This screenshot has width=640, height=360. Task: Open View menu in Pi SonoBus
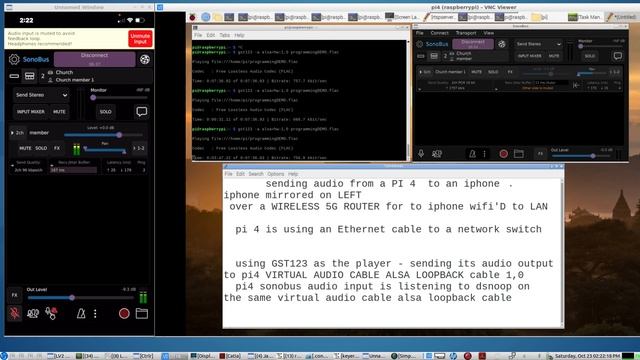pos(489,33)
